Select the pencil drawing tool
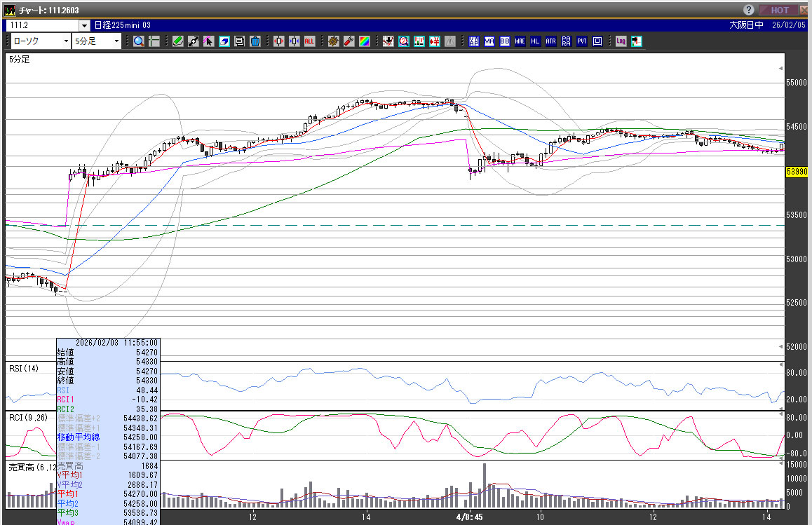 tap(177, 41)
